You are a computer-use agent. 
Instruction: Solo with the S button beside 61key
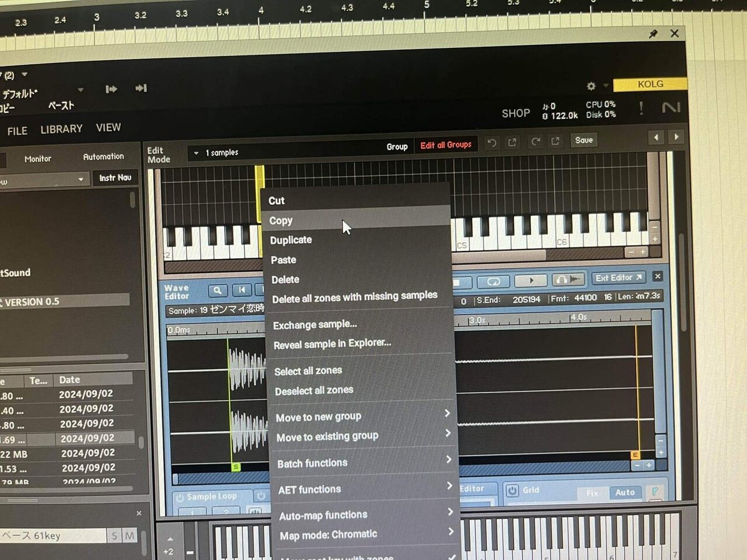(x=115, y=536)
